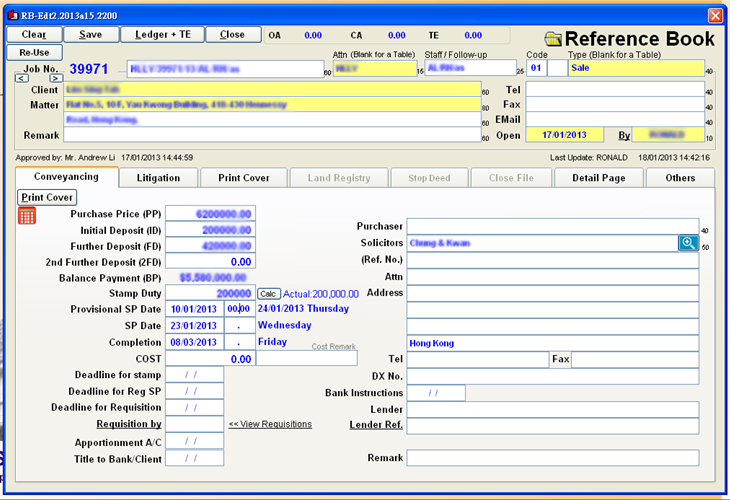This screenshot has height=500, width=730.
Task: Select the Close File tab
Action: click(x=511, y=178)
